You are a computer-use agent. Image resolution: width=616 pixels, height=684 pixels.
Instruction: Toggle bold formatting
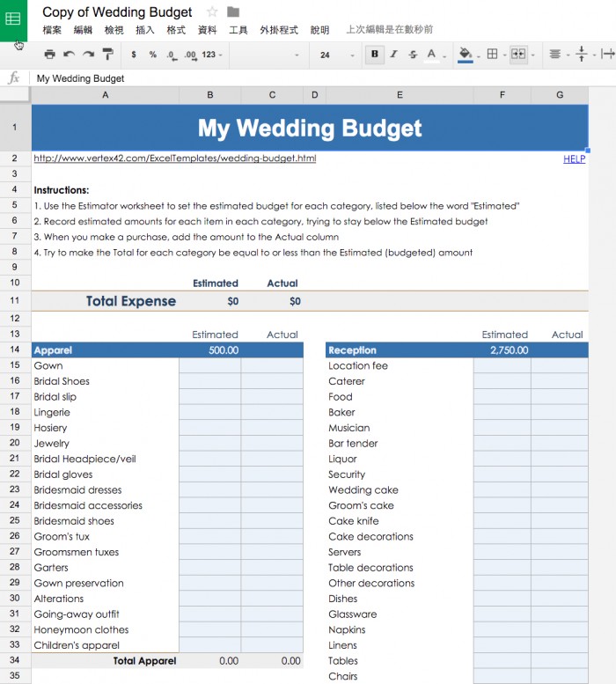375,55
